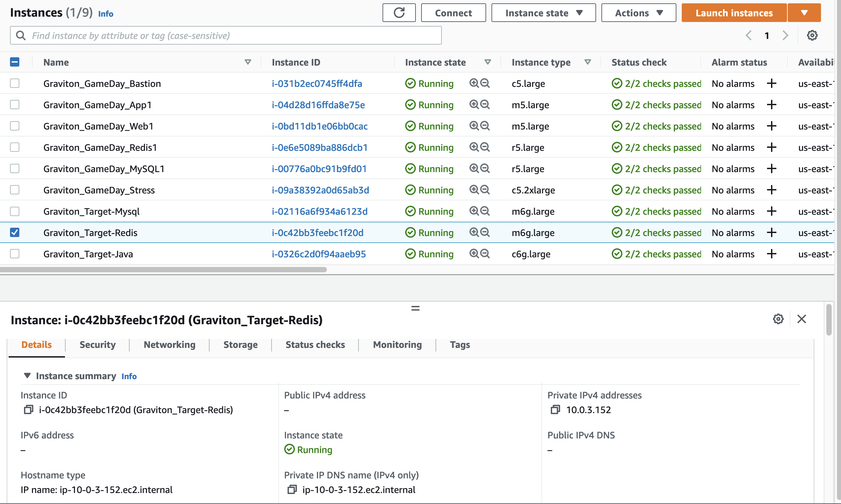Open the Instance state dropdown button

pos(543,13)
